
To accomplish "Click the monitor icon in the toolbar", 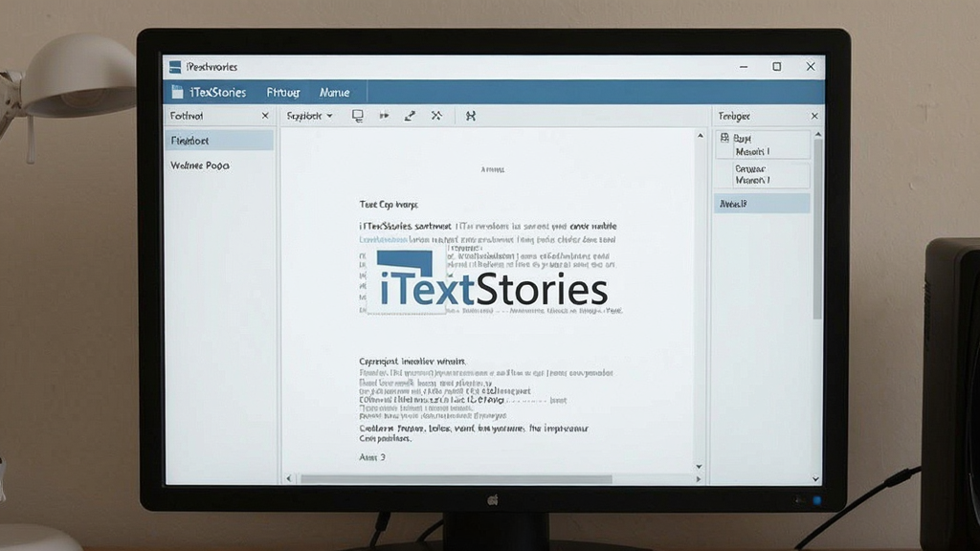I will [358, 116].
